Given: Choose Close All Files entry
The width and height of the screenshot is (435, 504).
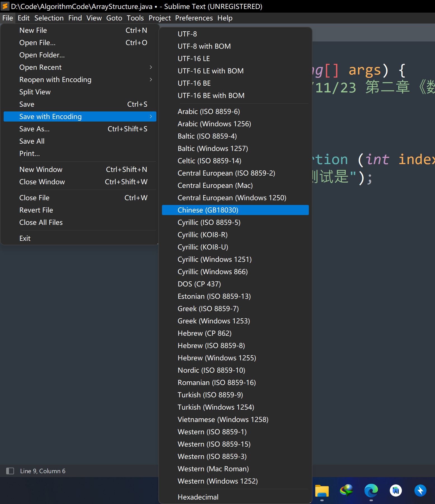Looking at the screenshot, I should tap(80, 222).
